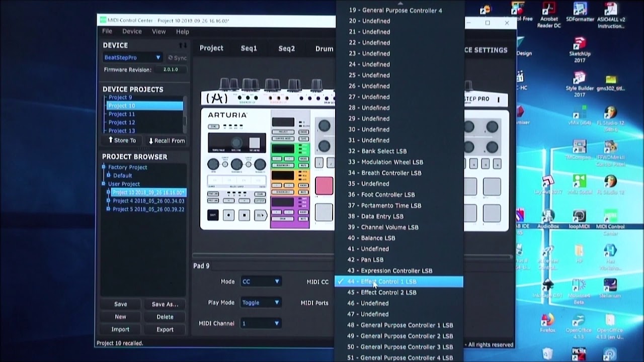This screenshot has height=362, width=644.
Task: Click the Import button
Action: coord(121,329)
